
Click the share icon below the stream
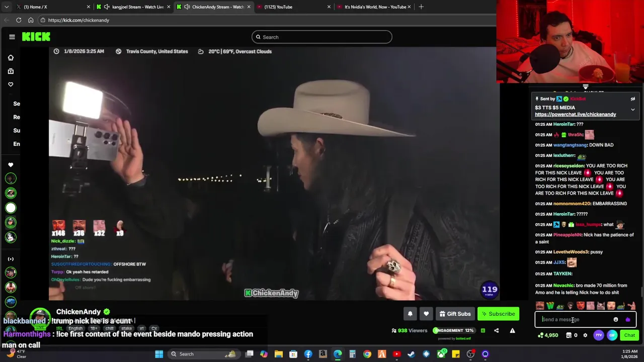pyautogui.click(x=496, y=330)
